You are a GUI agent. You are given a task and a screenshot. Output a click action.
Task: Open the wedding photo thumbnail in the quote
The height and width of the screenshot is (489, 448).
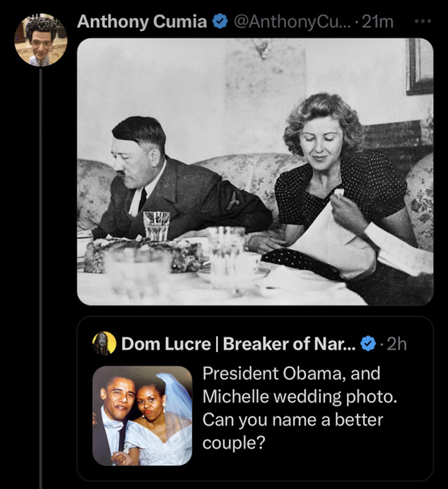[x=142, y=416]
